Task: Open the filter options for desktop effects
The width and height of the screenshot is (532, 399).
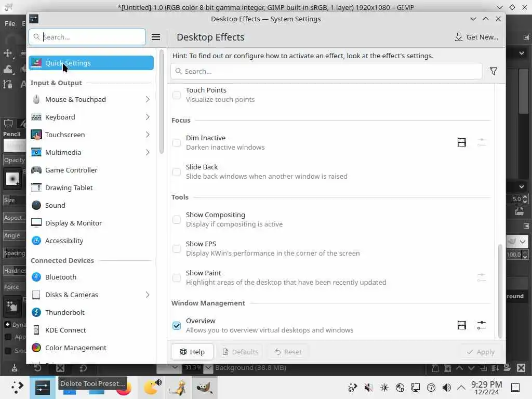Action: tap(494, 71)
